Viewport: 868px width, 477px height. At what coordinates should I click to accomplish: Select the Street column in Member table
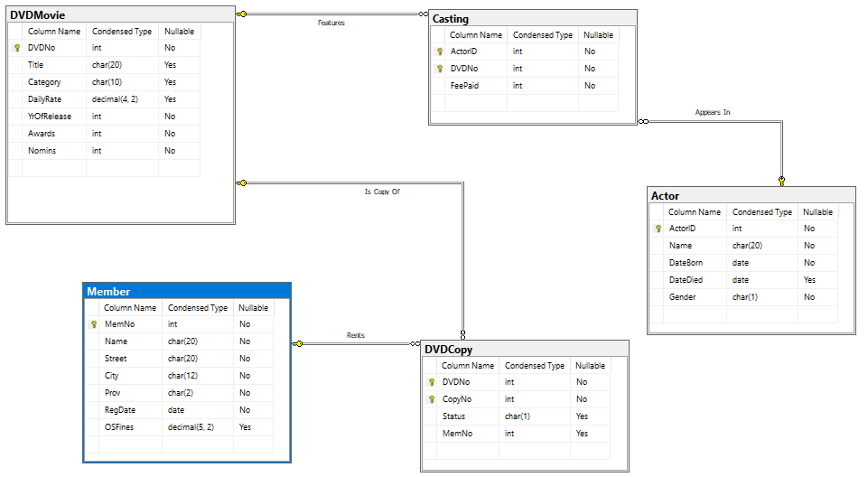[x=180, y=359]
